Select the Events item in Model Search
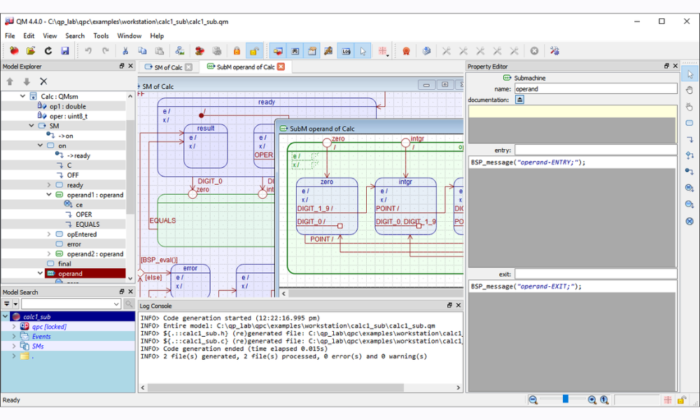The width and height of the screenshot is (700, 420). pyautogui.click(x=41, y=337)
